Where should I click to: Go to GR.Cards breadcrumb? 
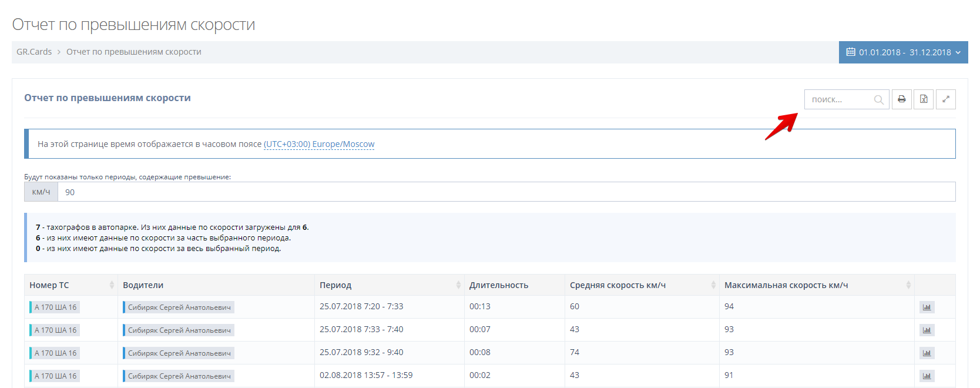34,52
